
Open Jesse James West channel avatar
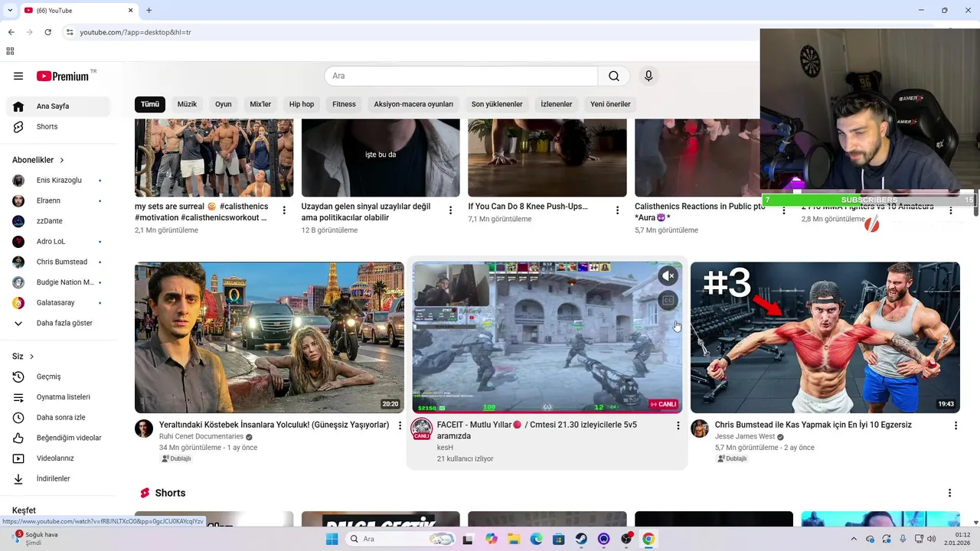tap(700, 429)
